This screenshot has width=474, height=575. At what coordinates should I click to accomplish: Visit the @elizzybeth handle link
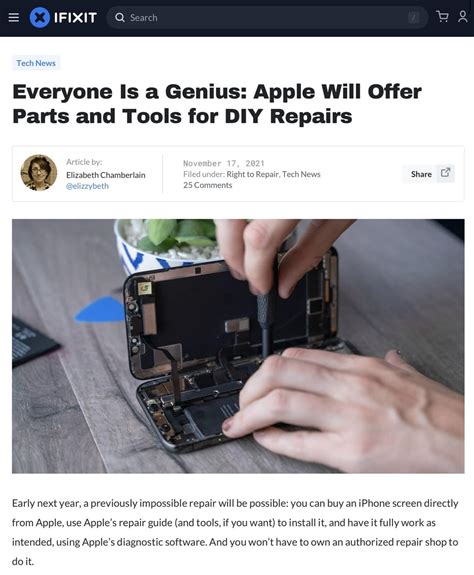[x=87, y=186]
